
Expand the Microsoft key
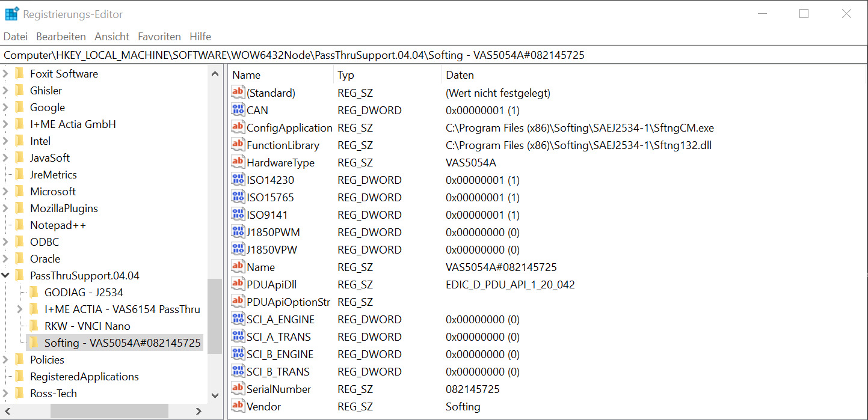coord(5,192)
